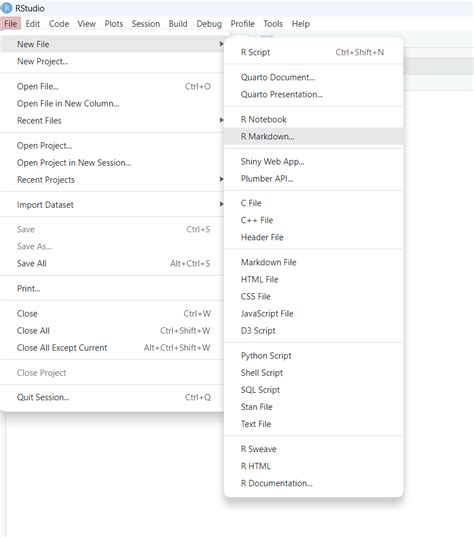Select Open File in New Column...

(x=113, y=103)
